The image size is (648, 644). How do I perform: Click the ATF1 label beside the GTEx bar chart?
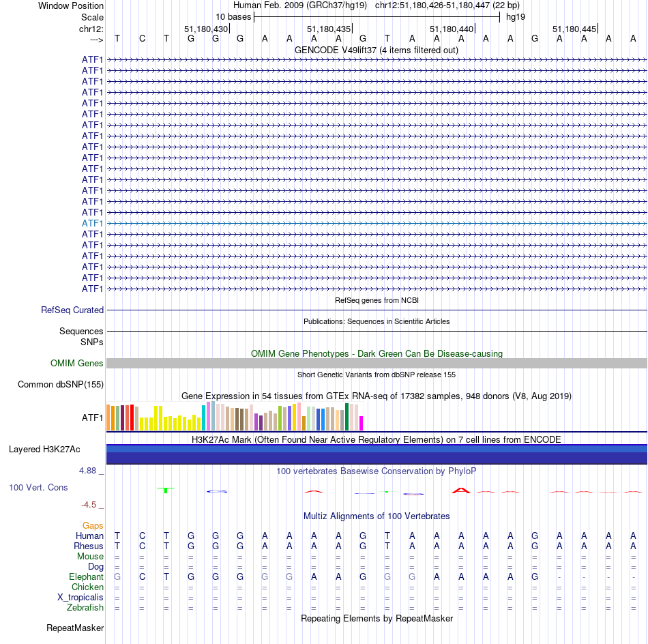[x=92, y=418]
